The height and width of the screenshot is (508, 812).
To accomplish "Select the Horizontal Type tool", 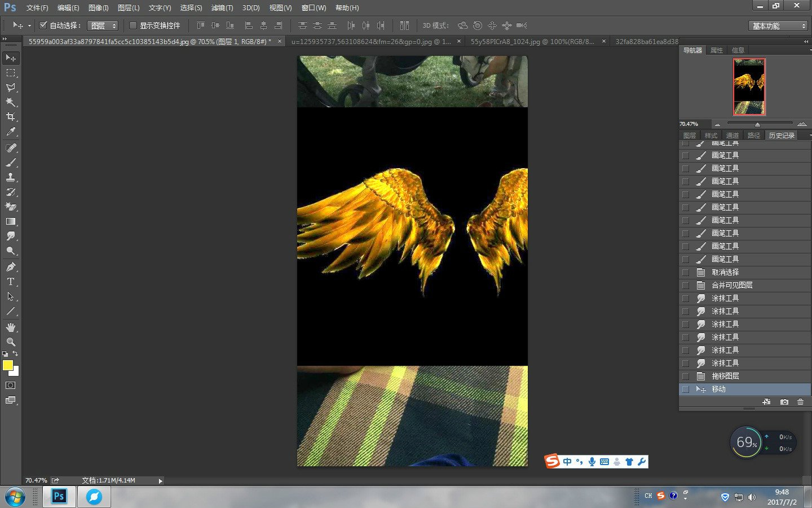I will click(10, 282).
